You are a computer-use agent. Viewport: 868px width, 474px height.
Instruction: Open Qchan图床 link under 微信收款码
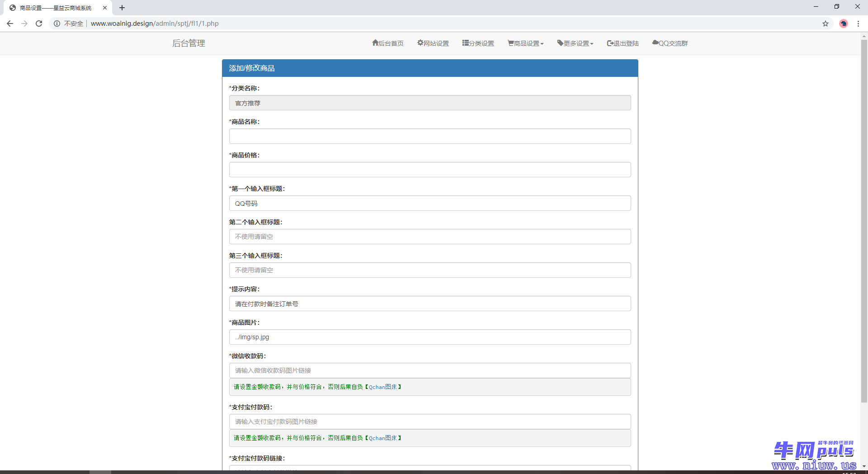coord(382,387)
